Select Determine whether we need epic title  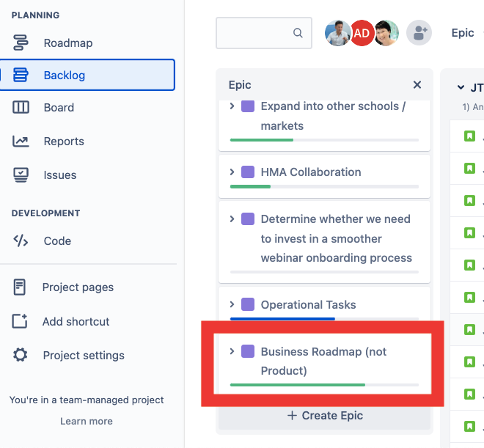(337, 238)
